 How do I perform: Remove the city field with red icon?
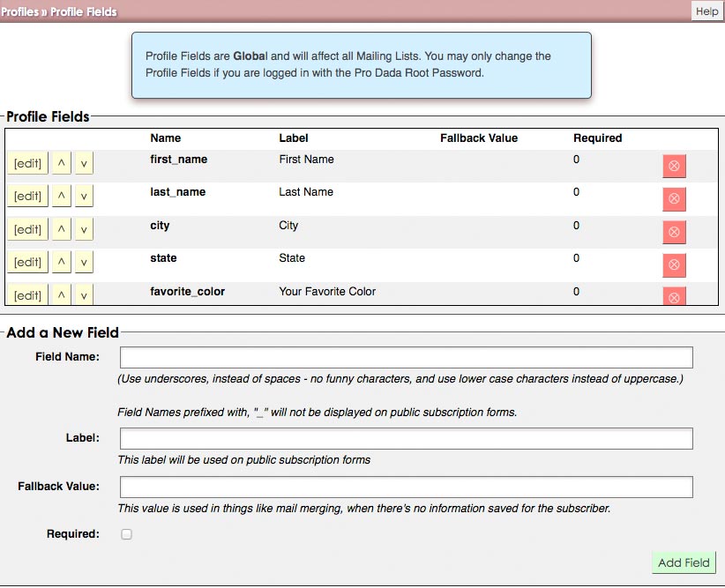674,233
